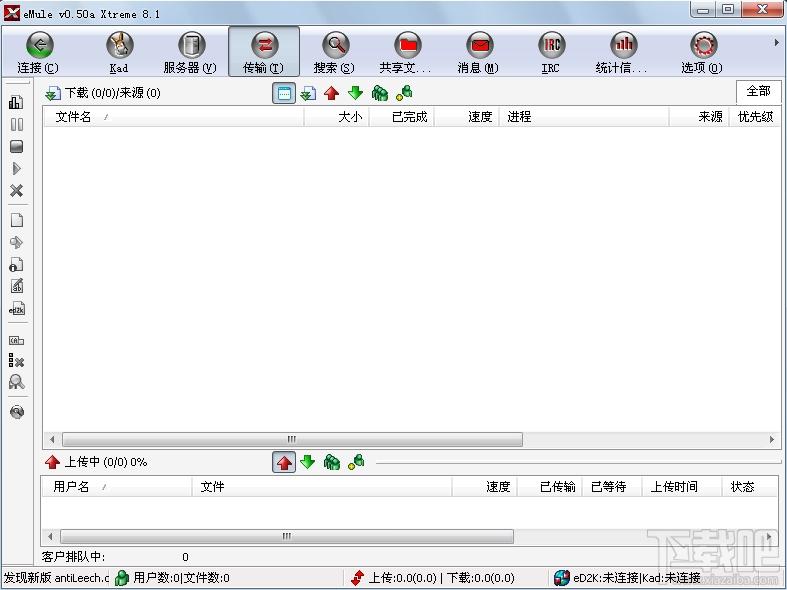Show on-queue clients icon in upload toolbar
Screen dimensions: 787x590
332,462
